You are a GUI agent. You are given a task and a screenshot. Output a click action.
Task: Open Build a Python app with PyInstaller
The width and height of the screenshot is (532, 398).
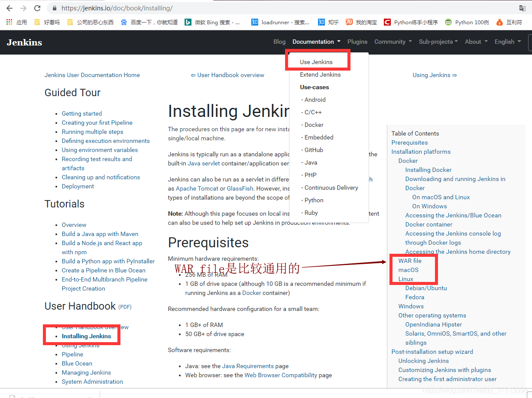[108, 261]
